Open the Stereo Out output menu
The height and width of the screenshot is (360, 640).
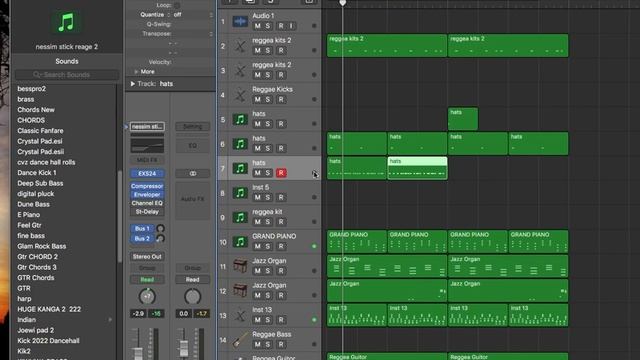(147, 256)
